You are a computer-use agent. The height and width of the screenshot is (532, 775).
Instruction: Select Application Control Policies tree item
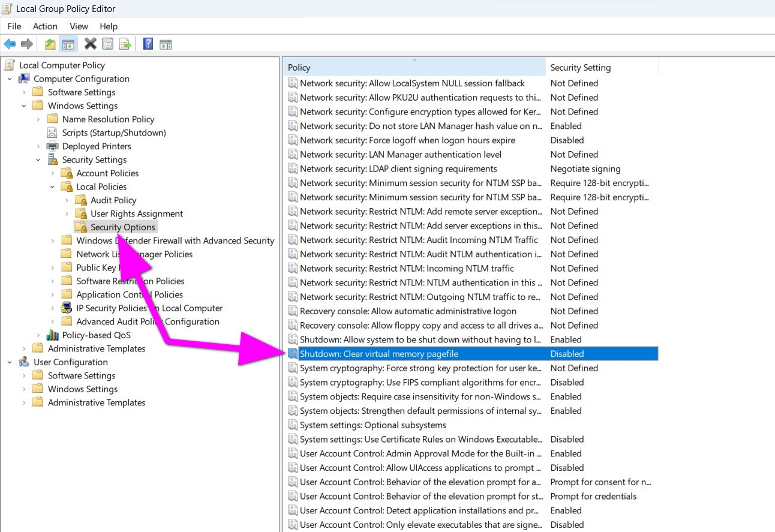pos(130,294)
